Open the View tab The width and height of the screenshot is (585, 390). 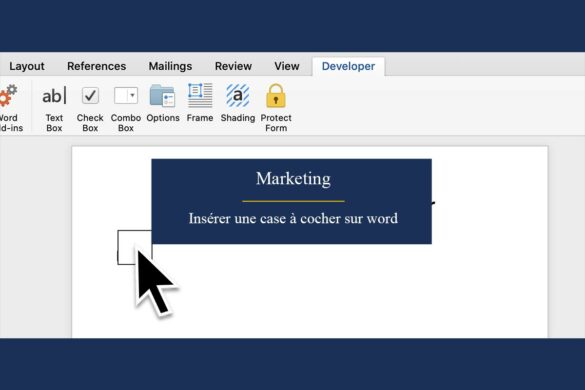(x=287, y=66)
